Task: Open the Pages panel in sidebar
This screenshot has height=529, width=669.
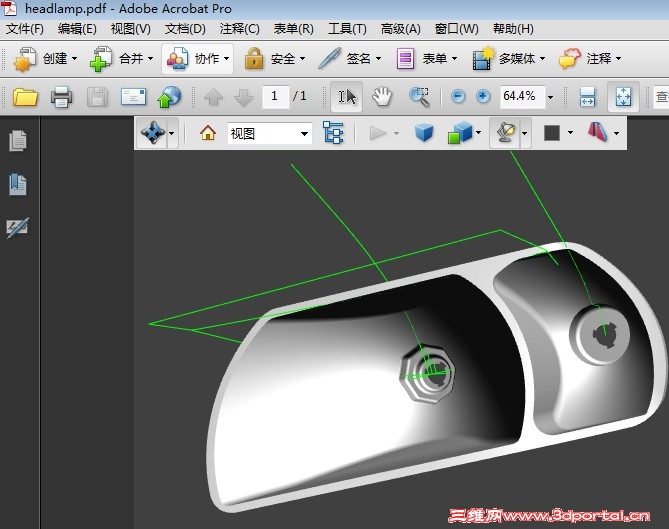Action: 18,141
